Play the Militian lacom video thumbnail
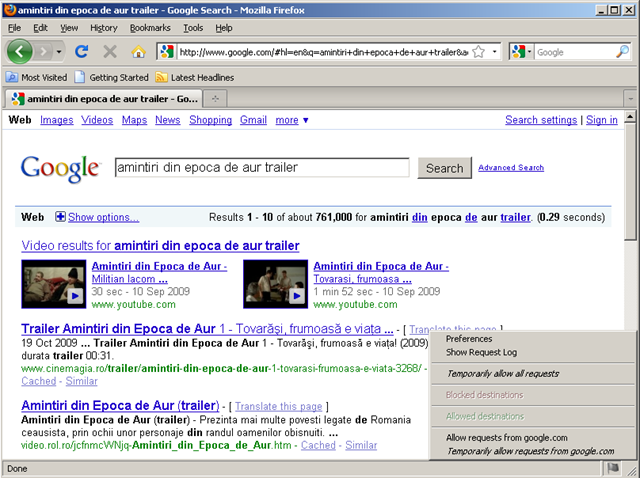This screenshot has width=640, height=478. (x=54, y=284)
